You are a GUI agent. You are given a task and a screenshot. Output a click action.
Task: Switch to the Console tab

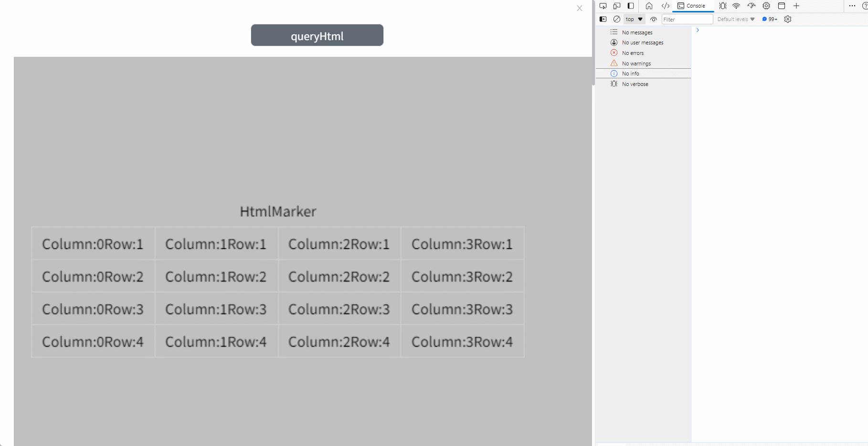[691, 6]
